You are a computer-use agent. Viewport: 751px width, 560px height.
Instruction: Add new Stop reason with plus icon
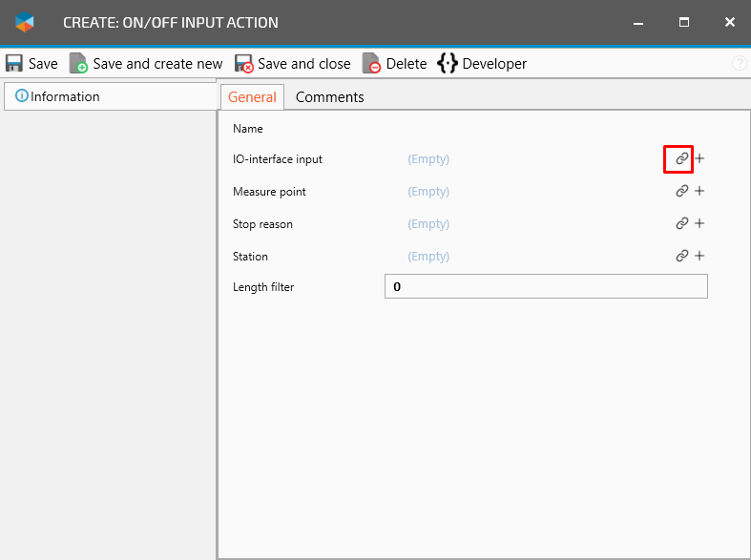coord(699,224)
